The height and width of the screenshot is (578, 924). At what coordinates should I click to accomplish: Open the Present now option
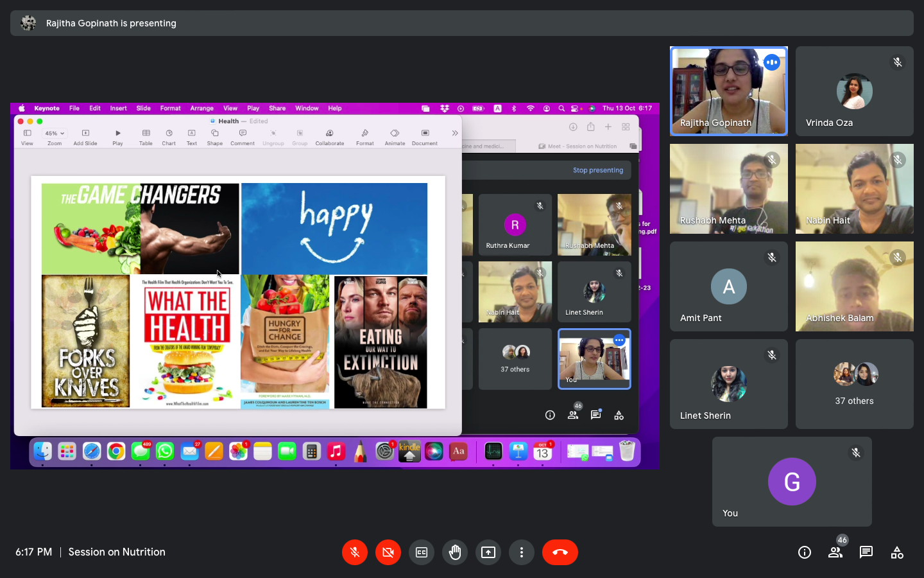point(488,552)
